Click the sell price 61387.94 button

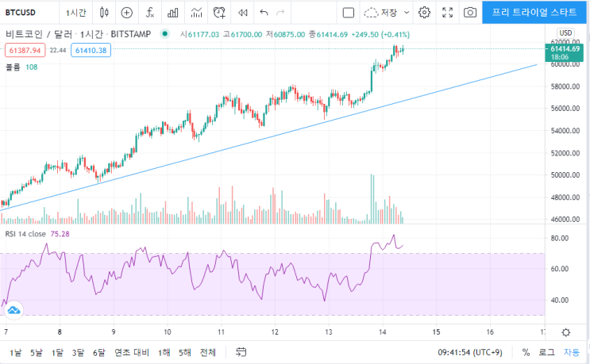25,50
